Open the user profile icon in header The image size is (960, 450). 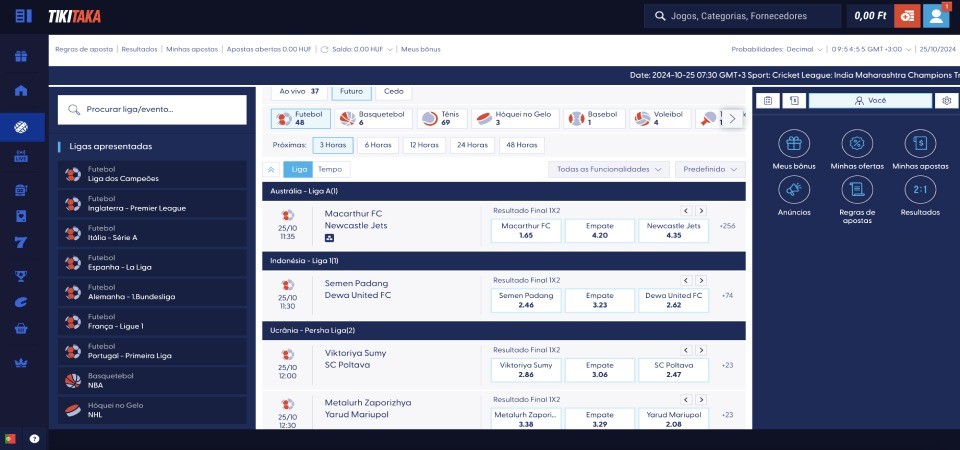click(936, 16)
